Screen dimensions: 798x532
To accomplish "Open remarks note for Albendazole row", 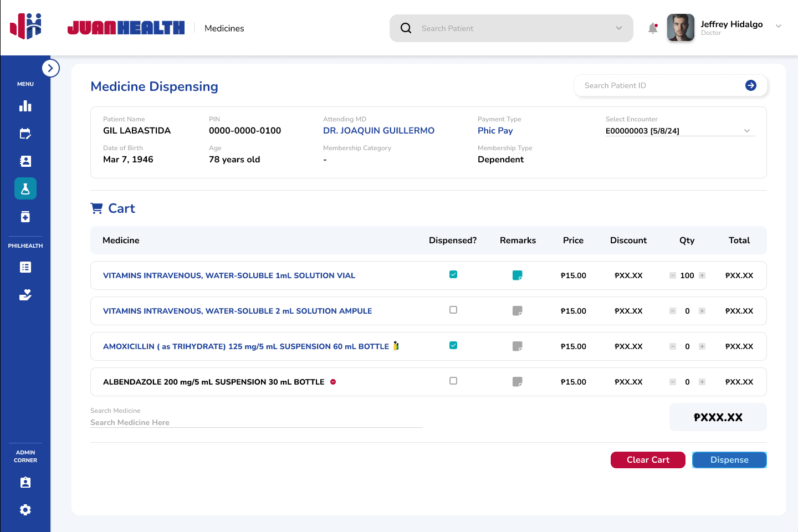I will [x=518, y=382].
